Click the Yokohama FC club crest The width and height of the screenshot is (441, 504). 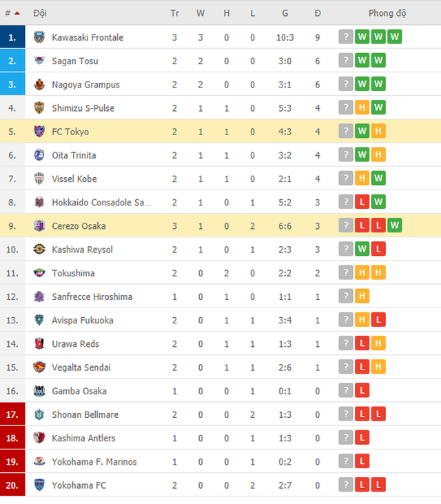coord(39,485)
